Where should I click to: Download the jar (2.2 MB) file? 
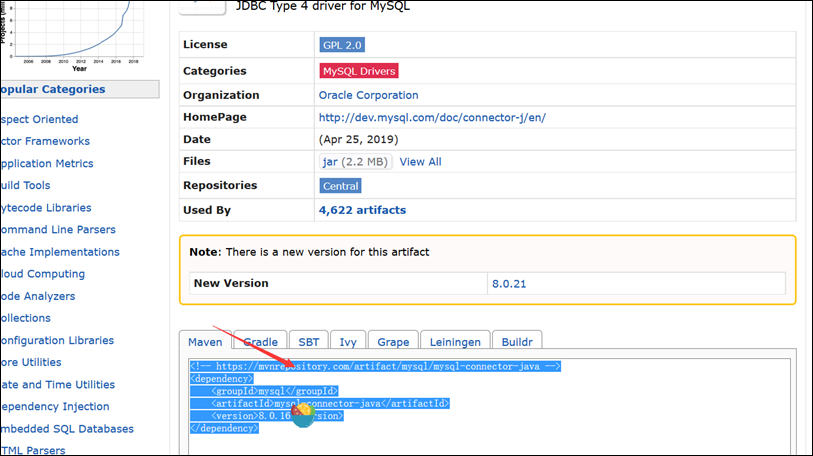pyautogui.click(x=355, y=162)
